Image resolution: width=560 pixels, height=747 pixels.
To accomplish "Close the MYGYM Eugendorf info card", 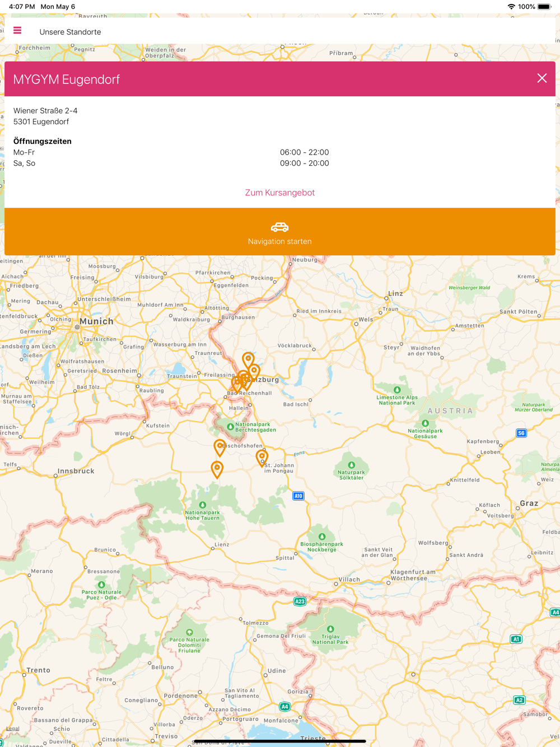I will pos(542,78).
